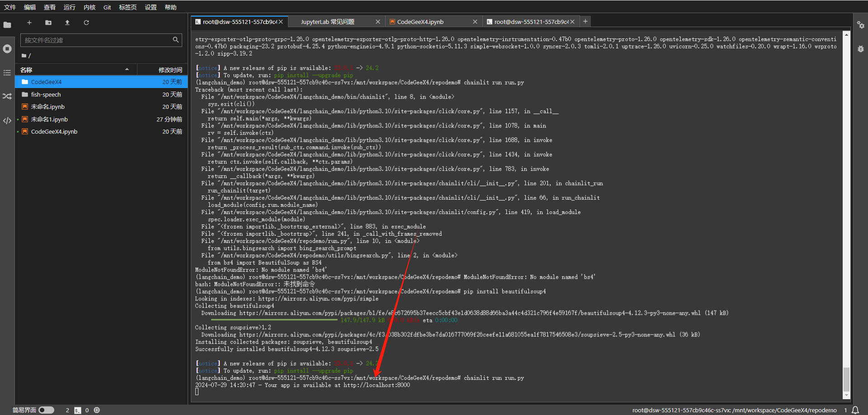Open the 标签页 menu
This screenshot has height=415, width=868.
(128, 7)
